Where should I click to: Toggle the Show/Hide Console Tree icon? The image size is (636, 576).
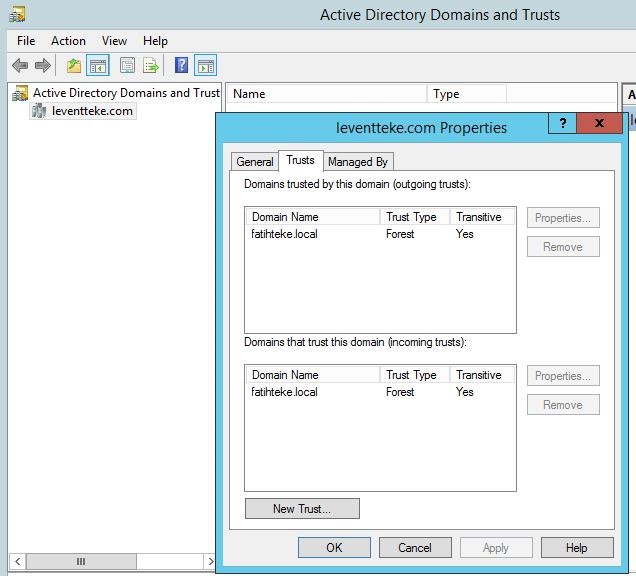tap(98, 65)
